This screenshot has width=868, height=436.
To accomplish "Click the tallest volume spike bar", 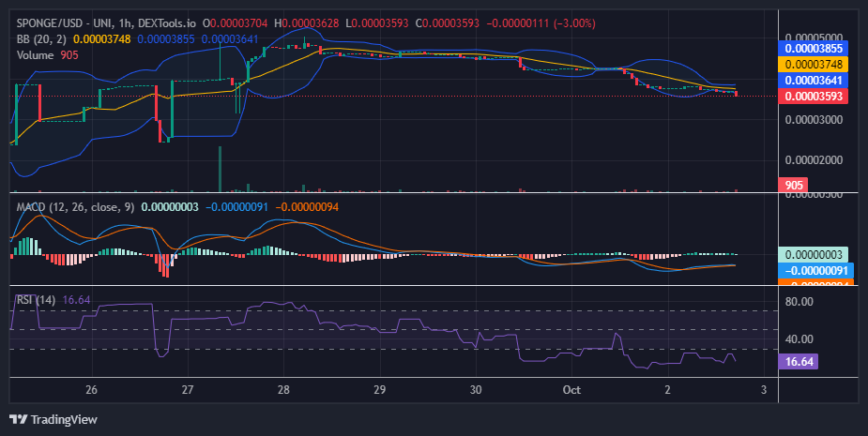I will click(221, 170).
